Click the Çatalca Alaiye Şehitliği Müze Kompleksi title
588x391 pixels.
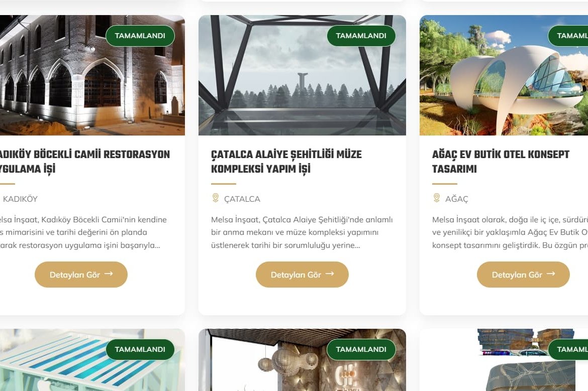[286, 162]
